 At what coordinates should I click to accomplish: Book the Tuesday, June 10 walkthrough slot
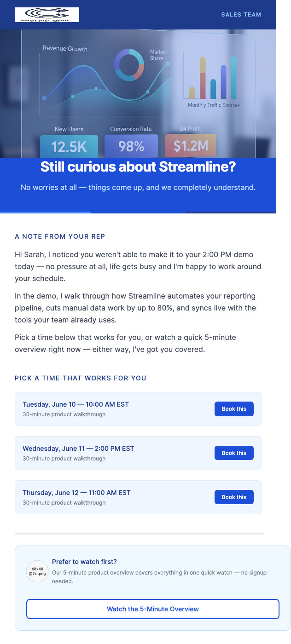[234, 408]
